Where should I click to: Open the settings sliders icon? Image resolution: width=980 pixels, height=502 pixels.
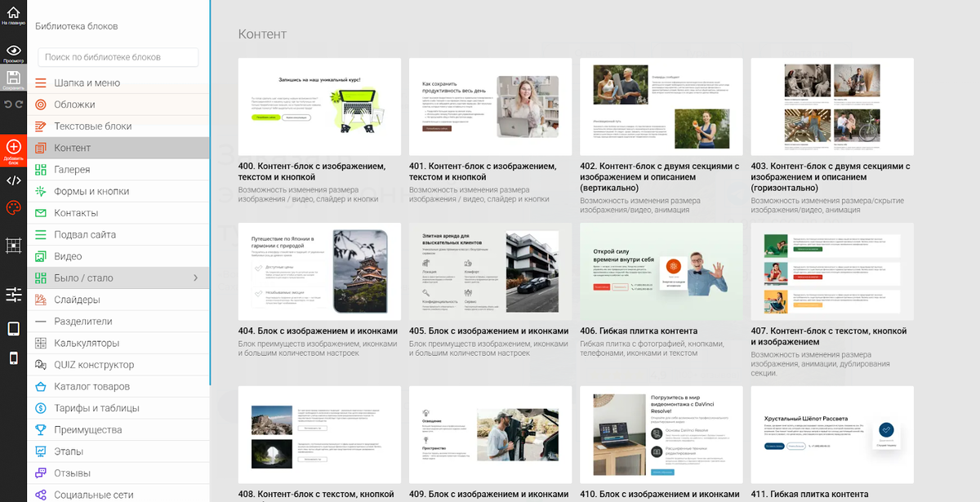(13, 295)
